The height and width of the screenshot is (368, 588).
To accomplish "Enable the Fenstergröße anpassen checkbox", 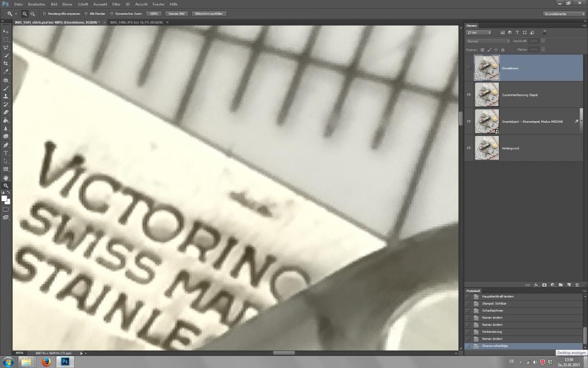I will click(45, 14).
